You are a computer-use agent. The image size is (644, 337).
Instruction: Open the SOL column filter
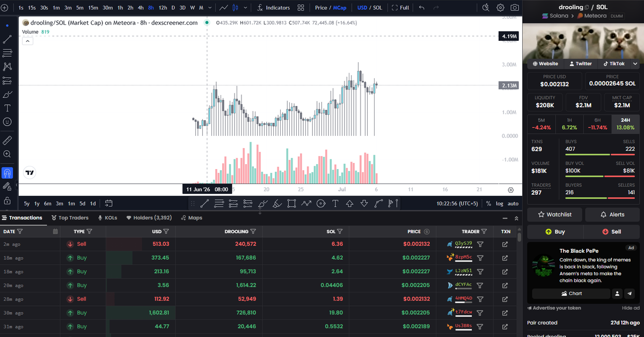340,232
